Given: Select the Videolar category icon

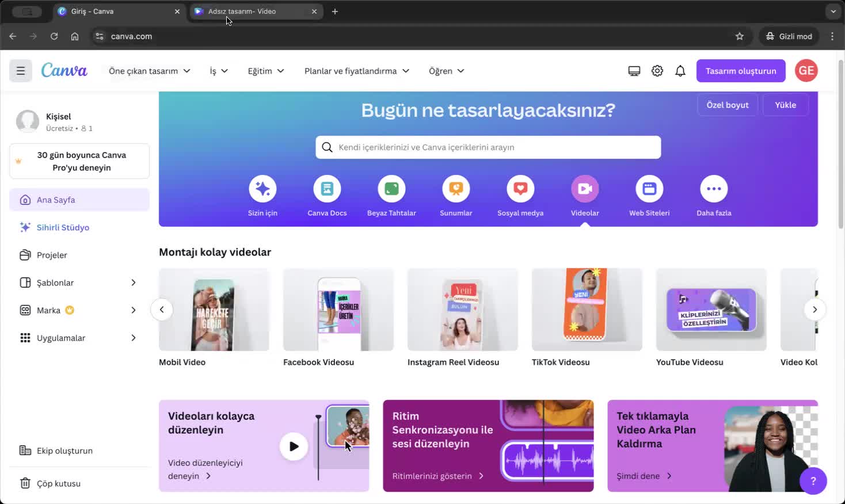Looking at the screenshot, I should [x=585, y=189].
